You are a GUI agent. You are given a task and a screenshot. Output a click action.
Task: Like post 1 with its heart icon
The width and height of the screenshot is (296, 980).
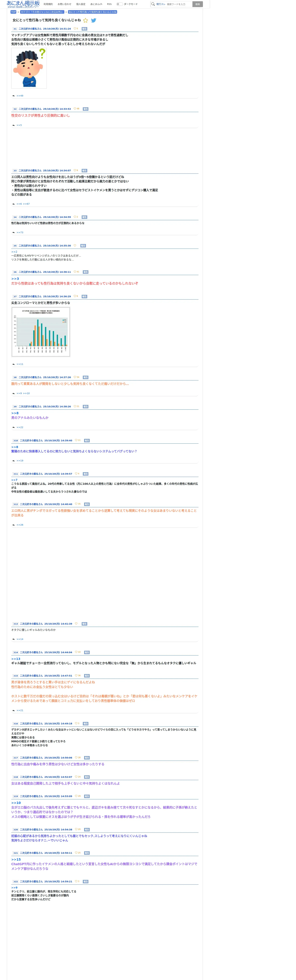(75, 29)
